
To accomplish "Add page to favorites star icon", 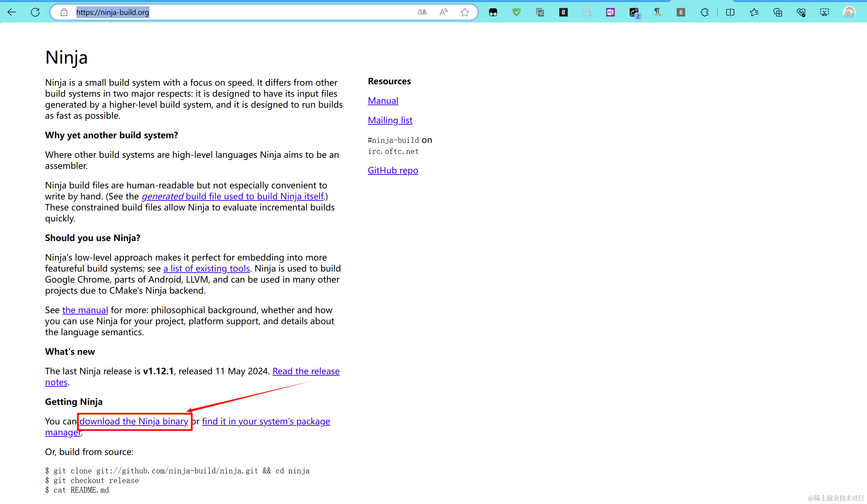I will pyautogui.click(x=465, y=12).
